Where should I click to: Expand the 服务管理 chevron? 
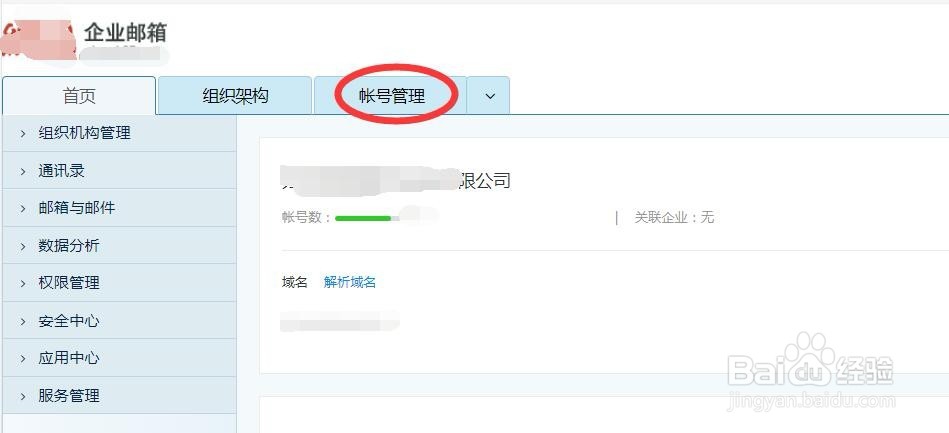(x=23, y=397)
